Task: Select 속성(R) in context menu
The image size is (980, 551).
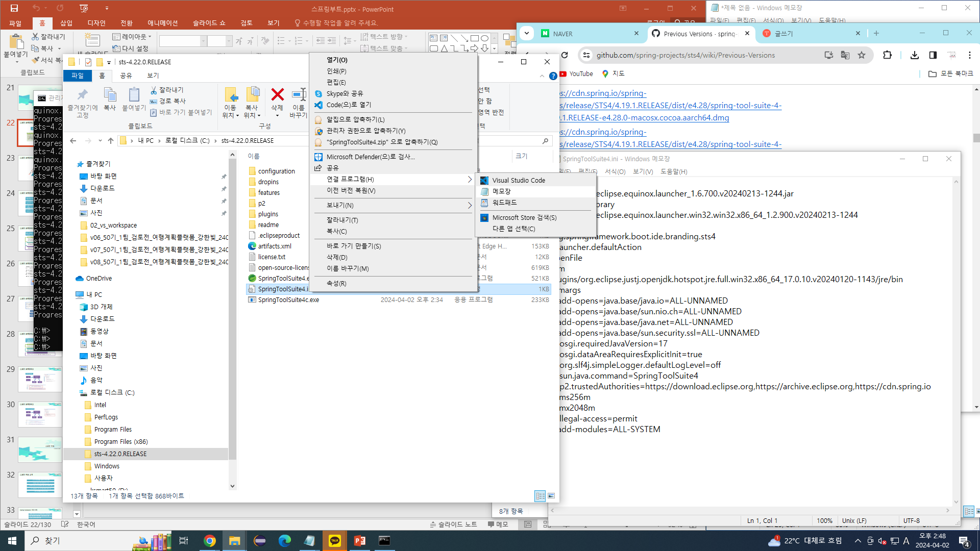Action: [x=336, y=284]
